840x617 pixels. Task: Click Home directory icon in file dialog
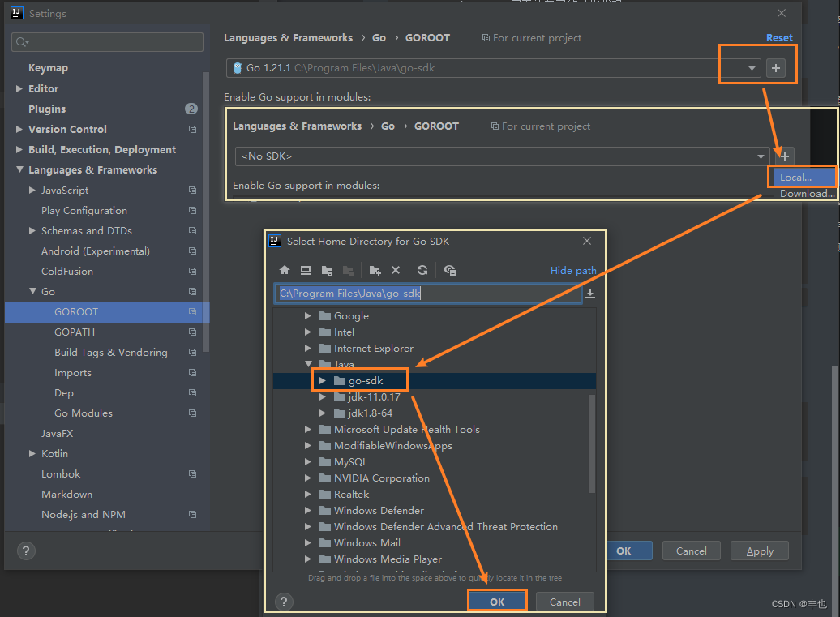pyautogui.click(x=285, y=271)
